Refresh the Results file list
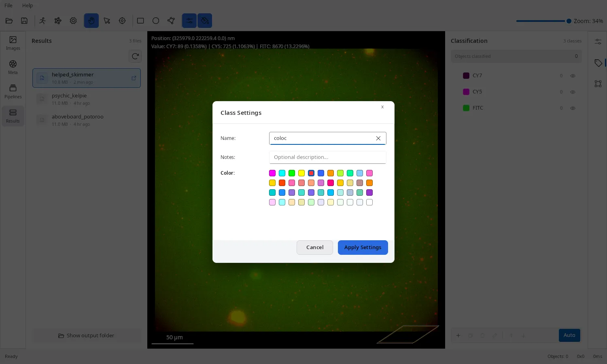The width and height of the screenshot is (607, 364). tap(135, 56)
